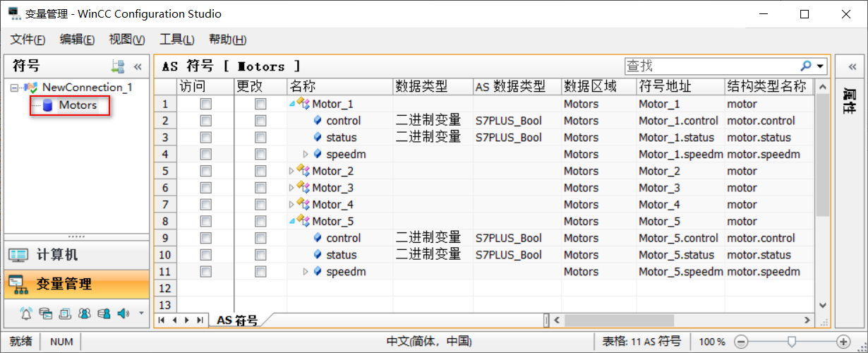The width and height of the screenshot is (868, 353).
Task: Click the search magnifier icon
Action: tap(805, 66)
